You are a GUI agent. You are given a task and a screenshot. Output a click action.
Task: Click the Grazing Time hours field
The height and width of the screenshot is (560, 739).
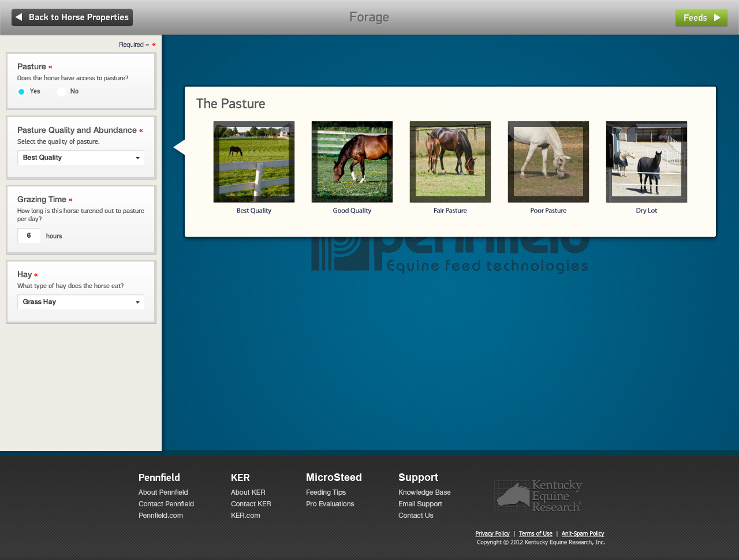[x=29, y=236]
